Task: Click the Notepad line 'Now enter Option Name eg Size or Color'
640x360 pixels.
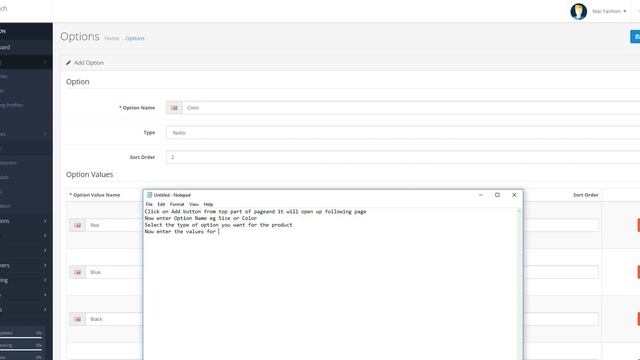Action: pos(201,218)
